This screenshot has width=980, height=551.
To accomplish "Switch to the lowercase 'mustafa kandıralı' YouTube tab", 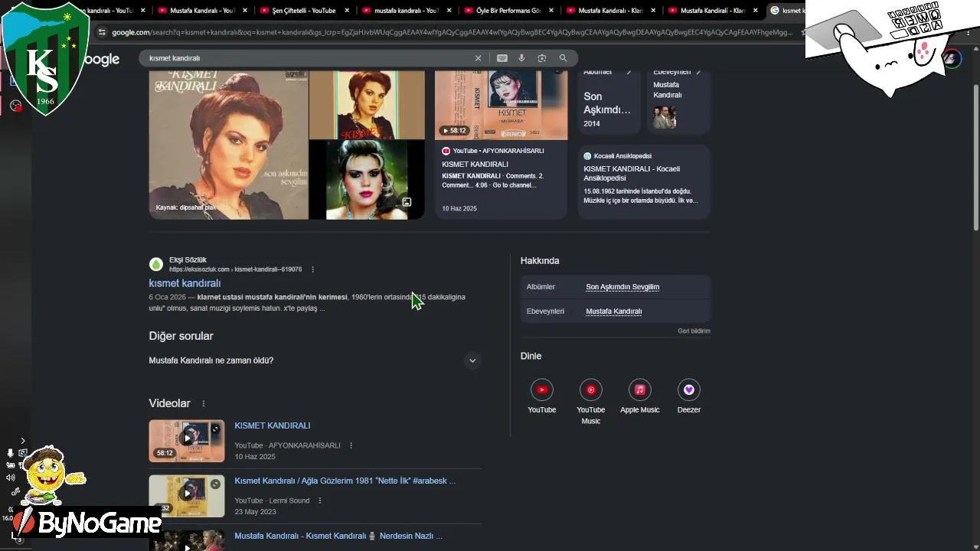I will [x=407, y=11].
